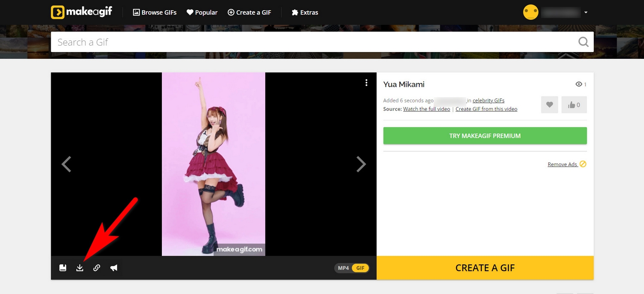Copy link with chain icon
The image size is (644, 294).
tap(97, 268)
